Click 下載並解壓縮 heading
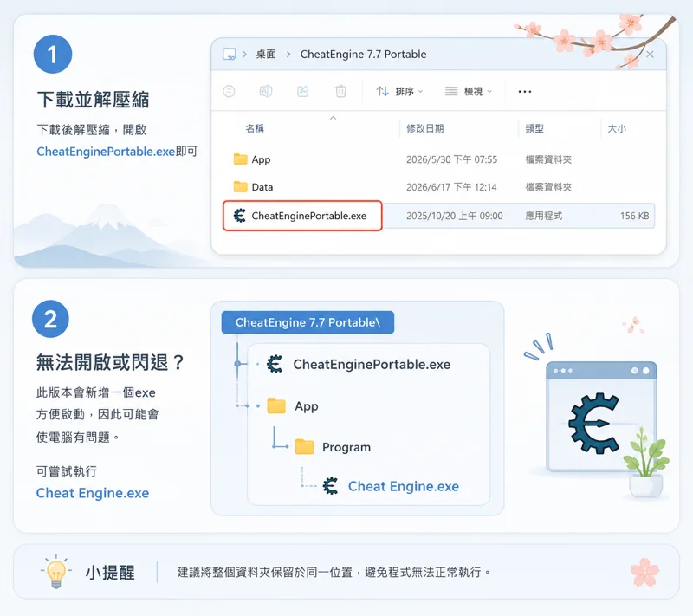The width and height of the screenshot is (693, 616). click(x=94, y=100)
